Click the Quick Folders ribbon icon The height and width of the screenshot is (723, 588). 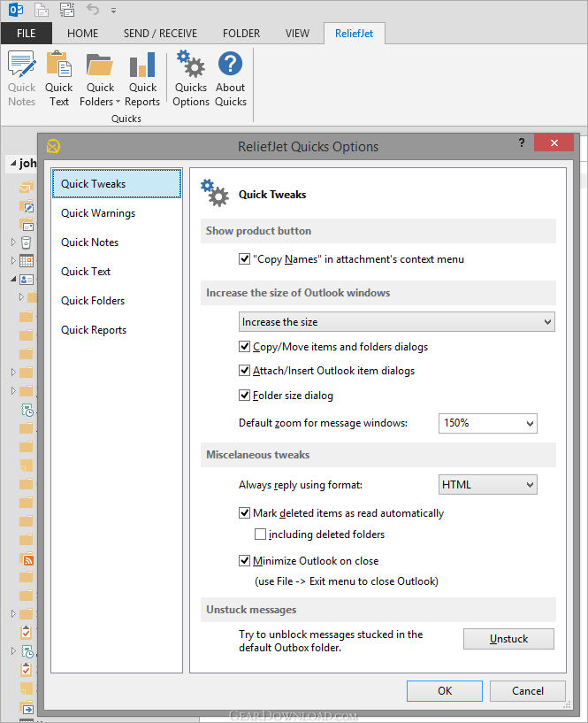(x=100, y=65)
